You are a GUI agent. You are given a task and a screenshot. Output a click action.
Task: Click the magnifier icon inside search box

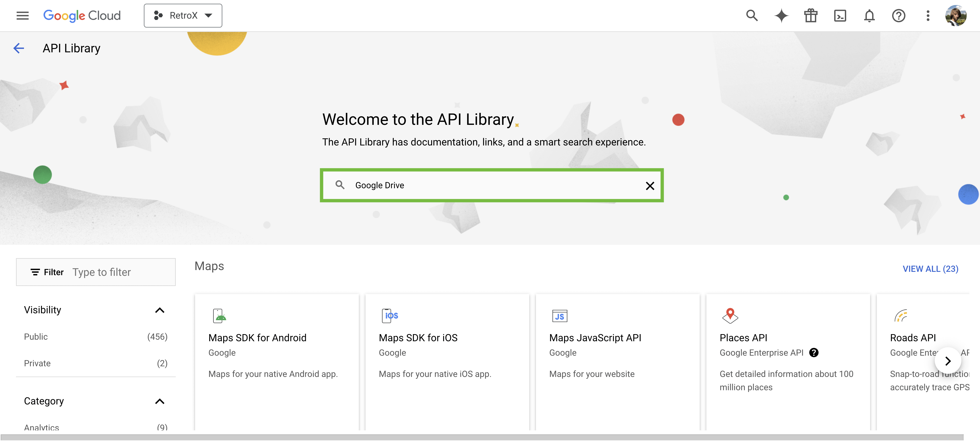tap(340, 185)
